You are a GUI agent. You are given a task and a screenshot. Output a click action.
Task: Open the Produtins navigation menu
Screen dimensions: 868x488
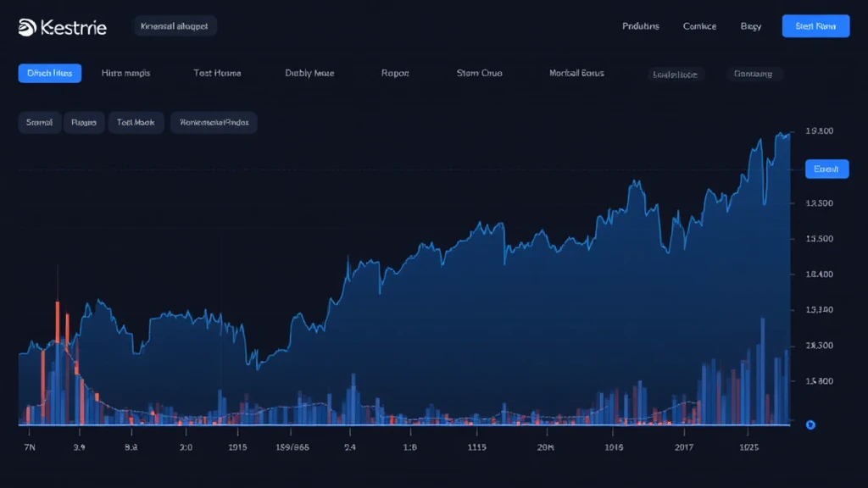click(640, 26)
